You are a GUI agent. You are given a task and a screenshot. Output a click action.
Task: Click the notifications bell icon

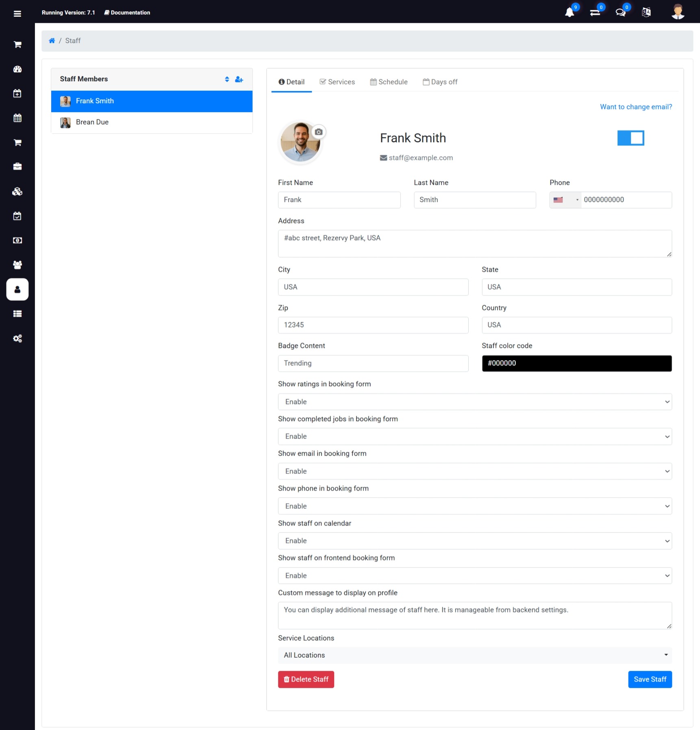tap(570, 13)
